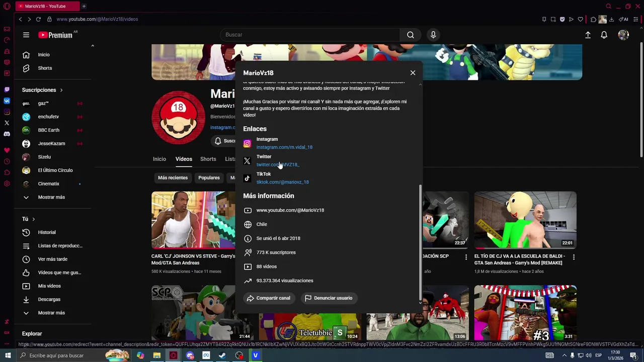644x362 pixels.
Task: Click the magnifier search button in YouTube
Action: pos(411,35)
